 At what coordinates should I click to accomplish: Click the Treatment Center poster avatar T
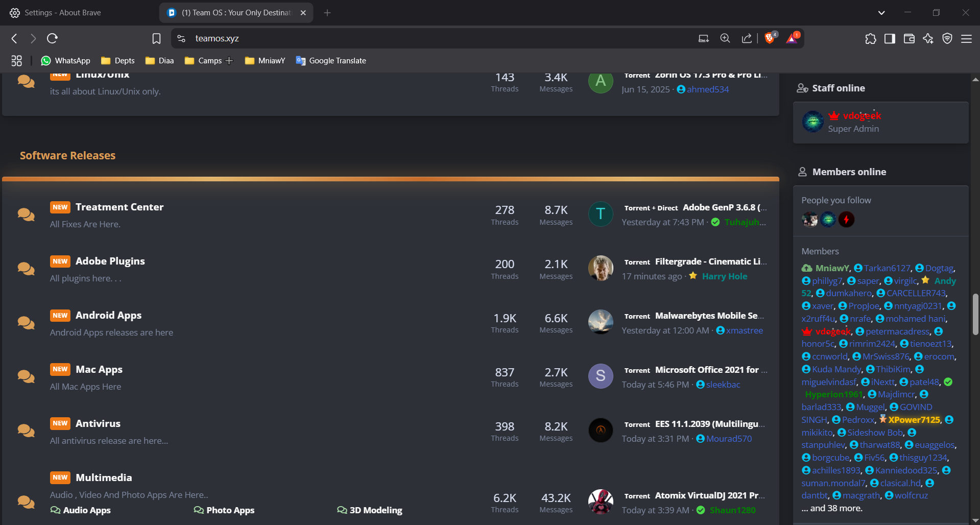click(601, 213)
